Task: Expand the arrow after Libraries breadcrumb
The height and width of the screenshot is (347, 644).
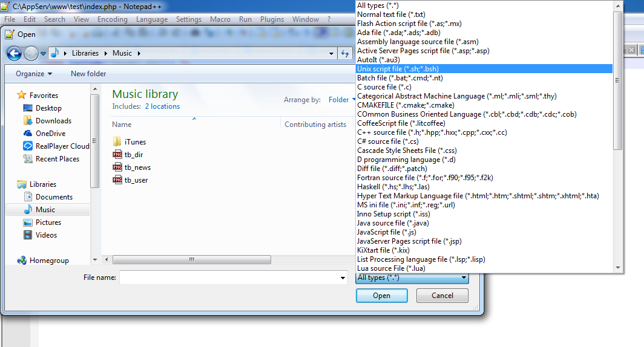Action: point(105,53)
